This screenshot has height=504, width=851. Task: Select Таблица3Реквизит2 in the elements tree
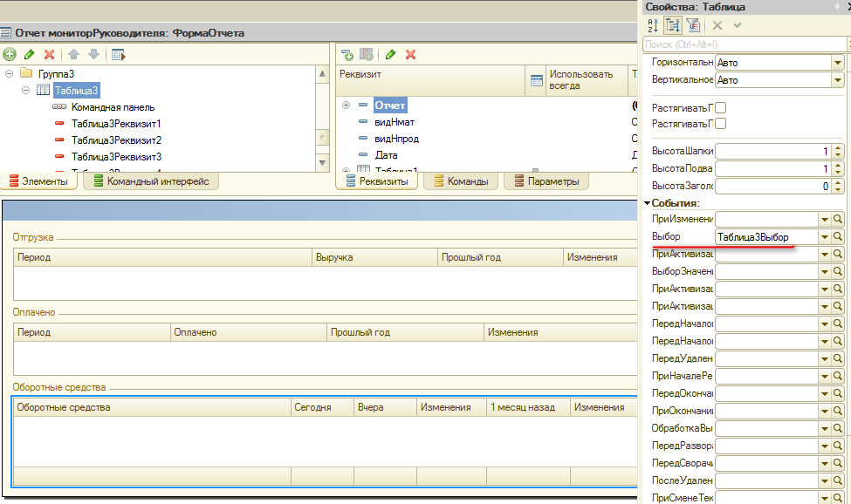[116, 140]
